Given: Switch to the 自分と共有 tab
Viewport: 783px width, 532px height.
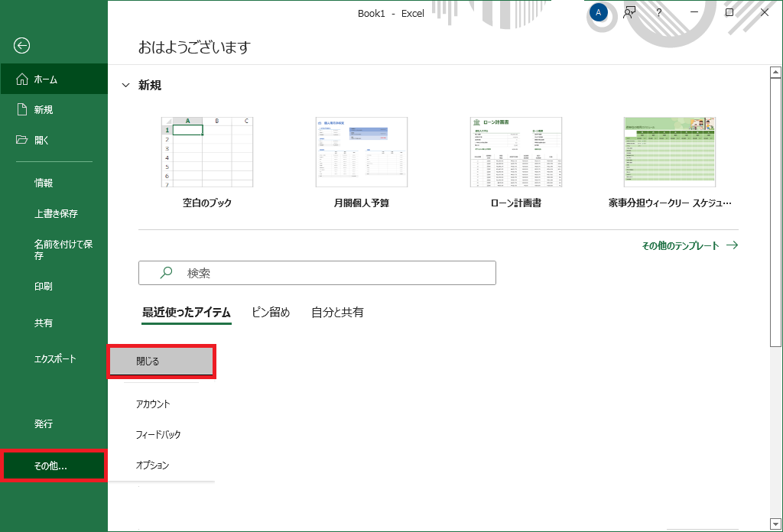Looking at the screenshot, I should pos(337,312).
